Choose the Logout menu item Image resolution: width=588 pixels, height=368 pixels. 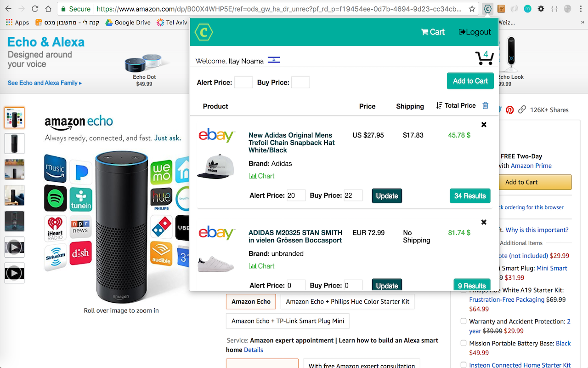pos(475,32)
